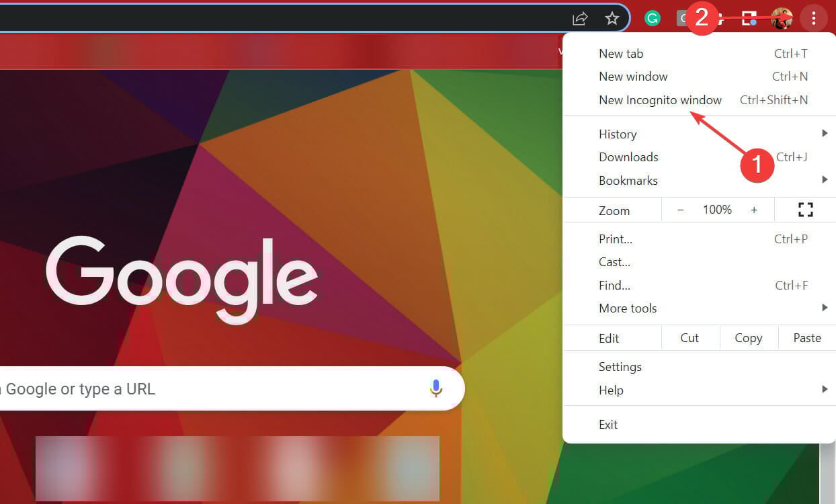Image resolution: width=836 pixels, height=504 pixels.
Task: Click the Cut button in Edit row
Action: tap(690, 338)
